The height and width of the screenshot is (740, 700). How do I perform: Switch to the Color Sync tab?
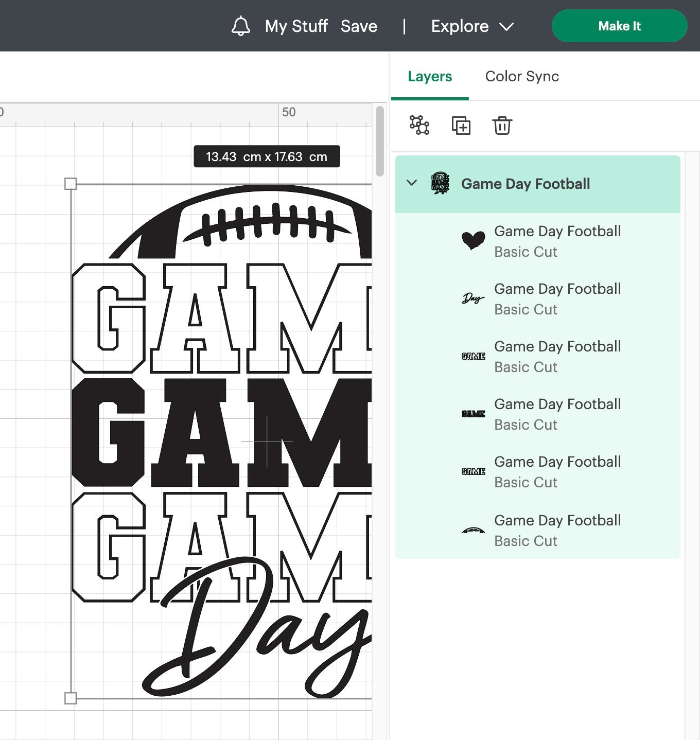521,76
